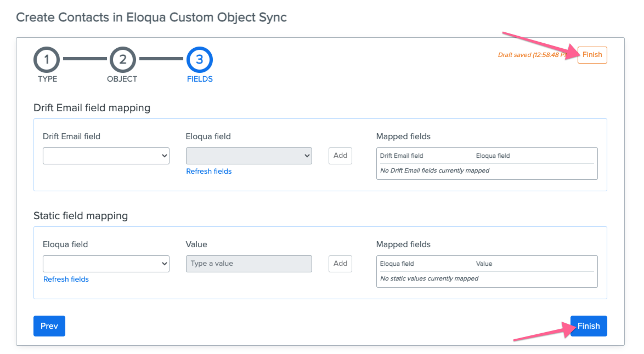Open the Eloqua field dropdown under Static mapping

point(106,264)
